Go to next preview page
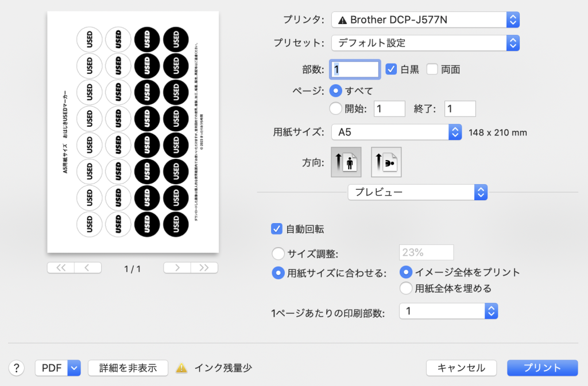This screenshot has height=386, width=588. pos(177,268)
